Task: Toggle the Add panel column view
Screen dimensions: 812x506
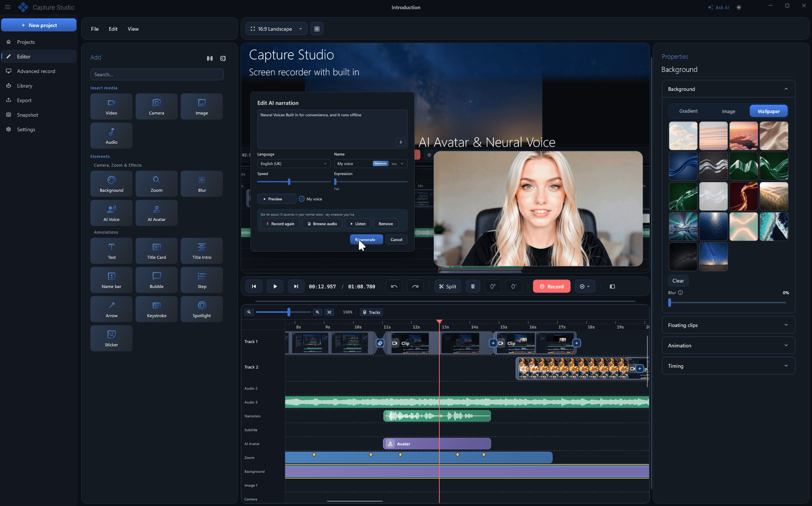Action: pyautogui.click(x=210, y=58)
